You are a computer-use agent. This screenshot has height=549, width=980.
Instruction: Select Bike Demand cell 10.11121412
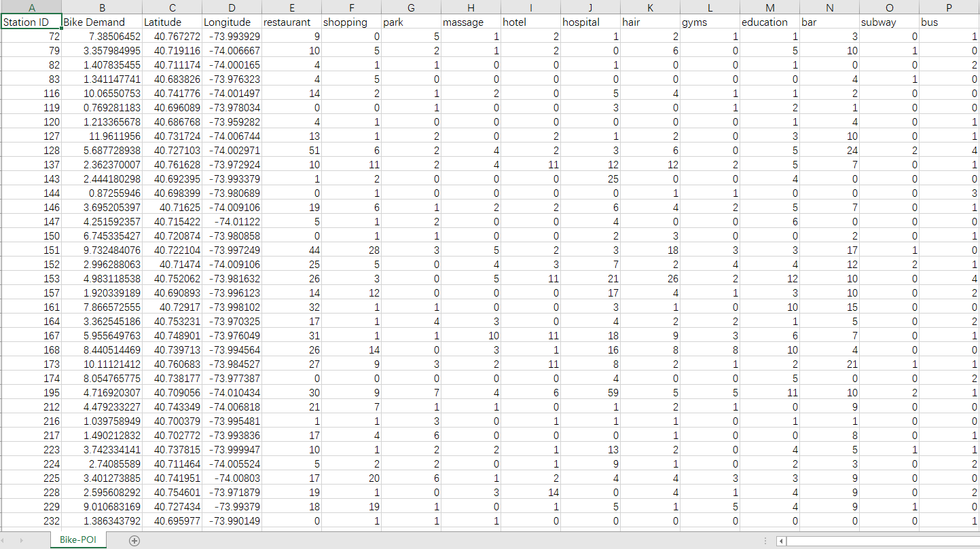102,364
